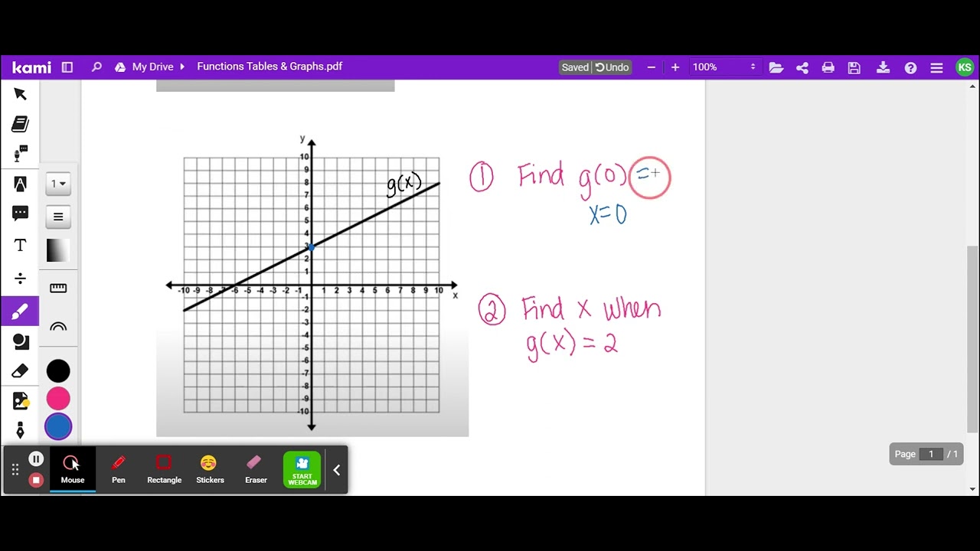The width and height of the screenshot is (980, 551).
Task: Open file with the folder icon
Action: [776, 67]
